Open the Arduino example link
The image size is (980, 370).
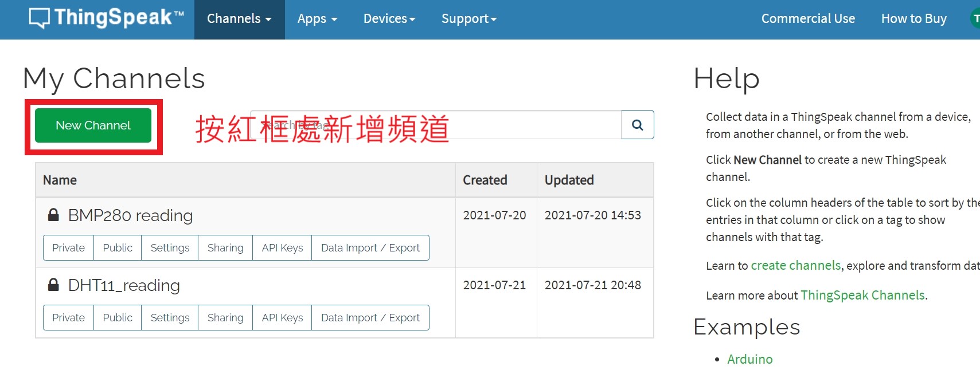coord(750,359)
